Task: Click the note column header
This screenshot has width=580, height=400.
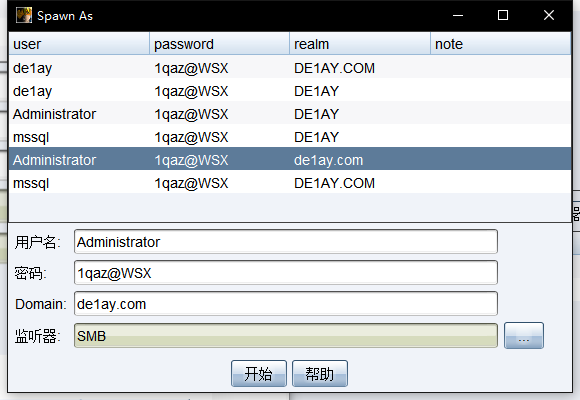Action: point(501,44)
